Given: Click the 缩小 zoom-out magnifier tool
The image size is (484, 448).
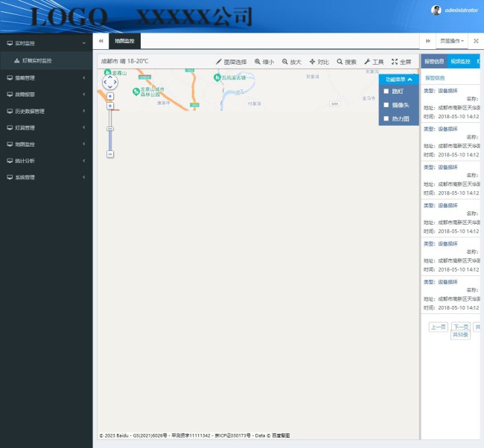Looking at the screenshot, I should click(x=264, y=62).
